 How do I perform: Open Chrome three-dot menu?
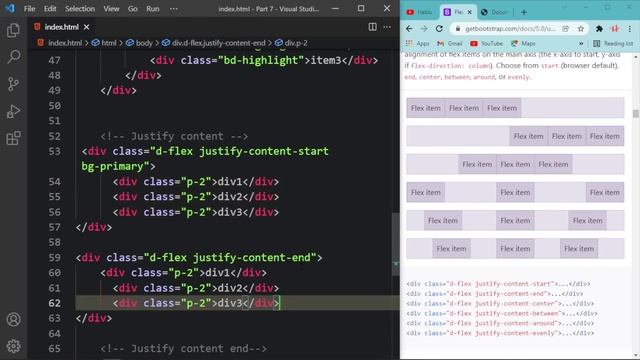(x=630, y=29)
